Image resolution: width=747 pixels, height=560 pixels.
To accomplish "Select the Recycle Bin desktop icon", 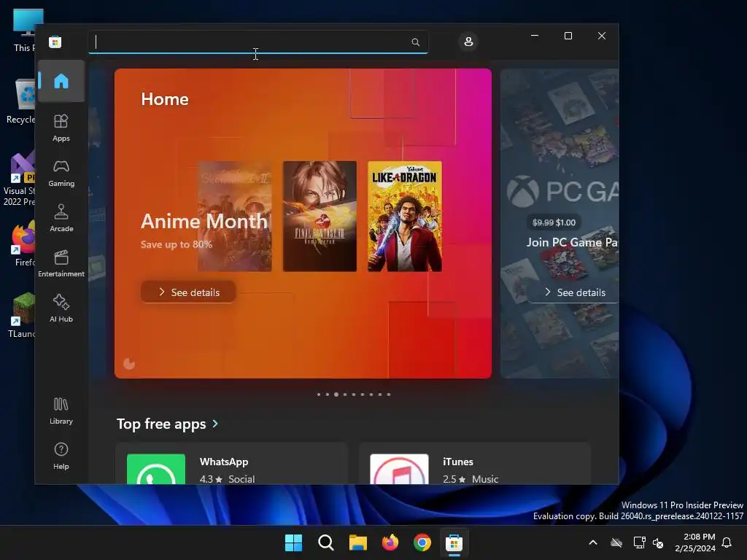I will coord(20,102).
